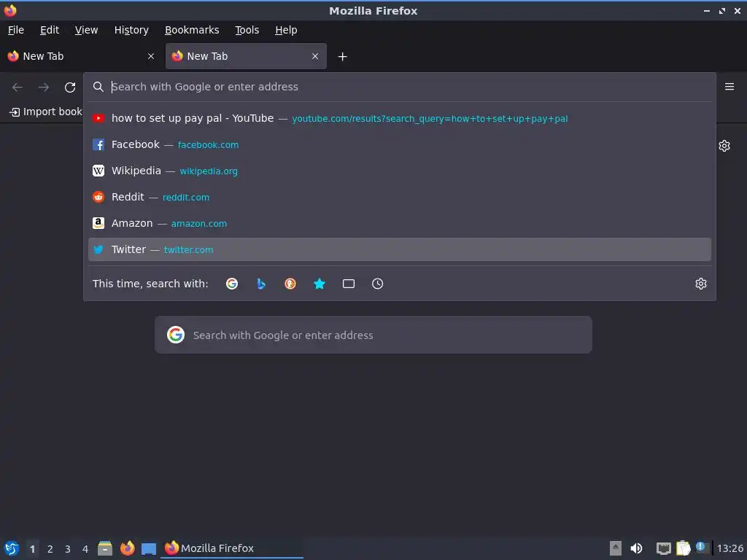Open the History menu
Screen dimensions: 747x560
click(131, 30)
